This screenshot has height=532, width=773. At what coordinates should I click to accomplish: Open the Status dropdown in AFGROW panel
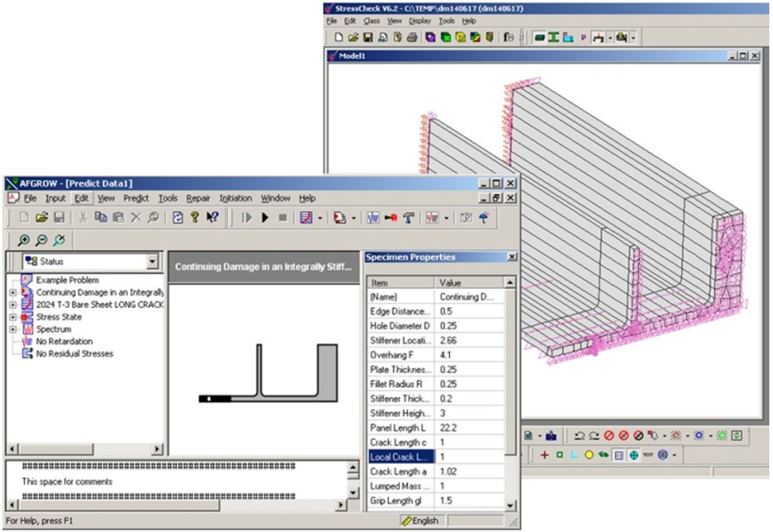coord(152,262)
